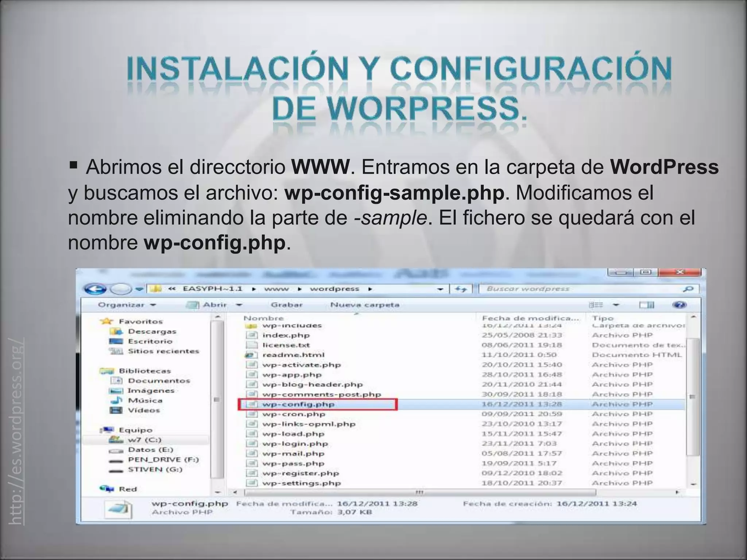
Task: Select Equipo in the navigation pane
Action: pyautogui.click(x=135, y=430)
